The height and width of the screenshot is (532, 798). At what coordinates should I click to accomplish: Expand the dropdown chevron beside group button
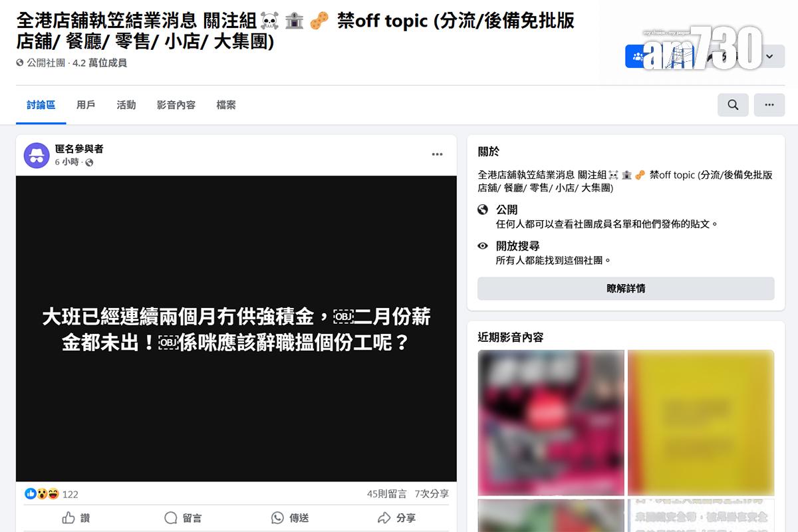769,57
